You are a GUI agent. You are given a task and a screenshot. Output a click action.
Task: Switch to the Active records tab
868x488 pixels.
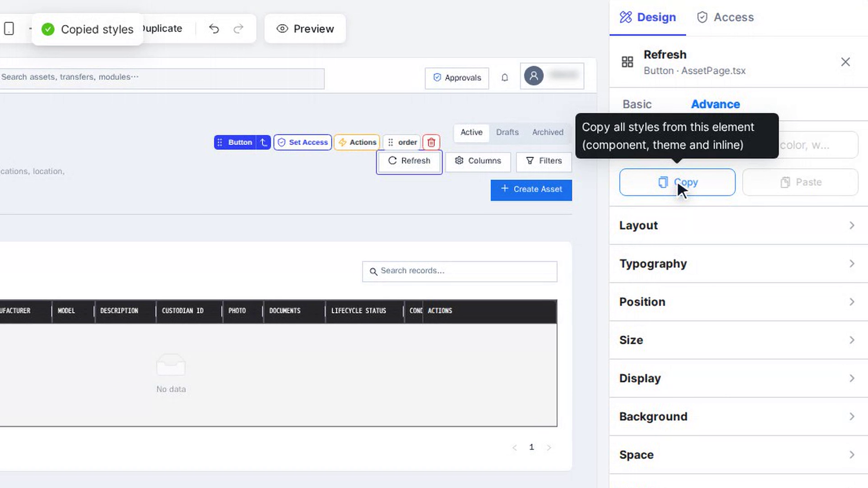[472, 132]
